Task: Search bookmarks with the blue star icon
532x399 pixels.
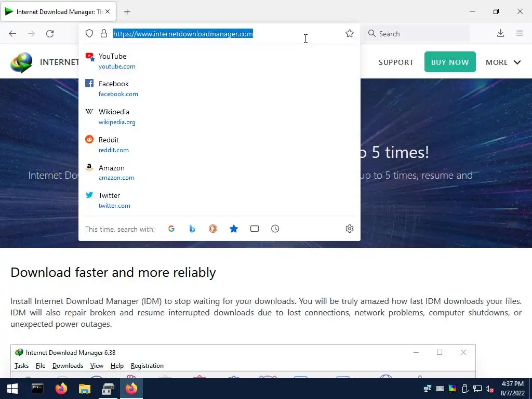Action: (x=234, y=229)
